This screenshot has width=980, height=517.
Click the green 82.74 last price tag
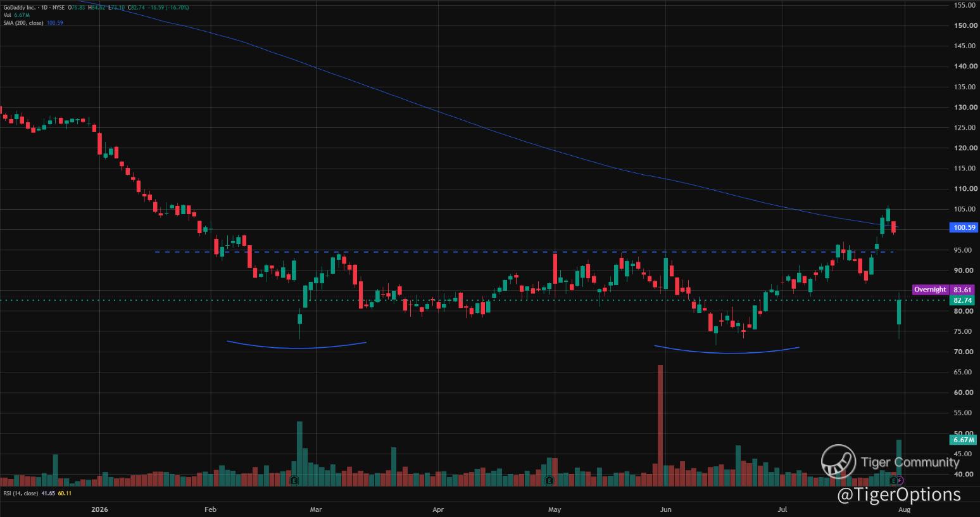point(963,300)
